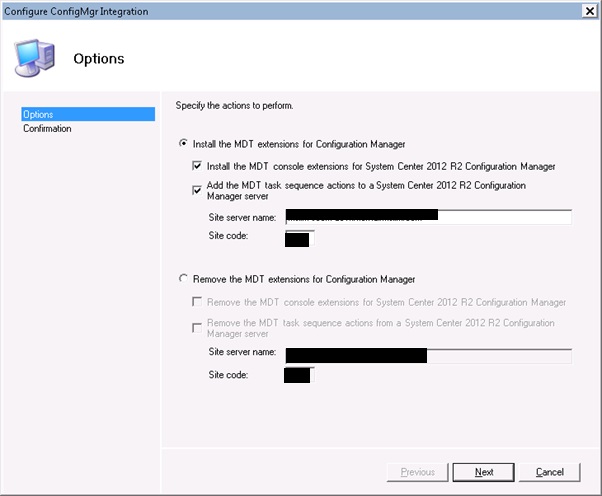Select Install the MDT extensions radio button
This screenshot has height=496, width=602.
pos(183,144)
